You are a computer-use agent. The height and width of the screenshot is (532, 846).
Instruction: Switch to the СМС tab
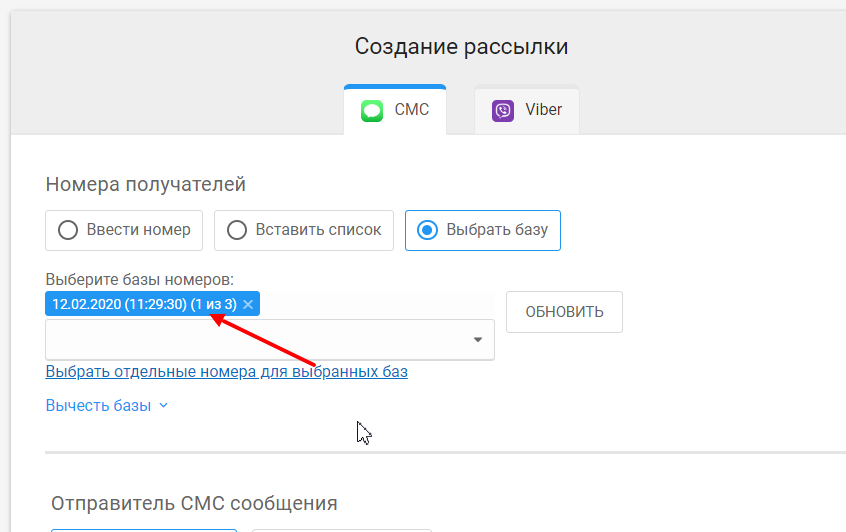click(x=395, y=110)
